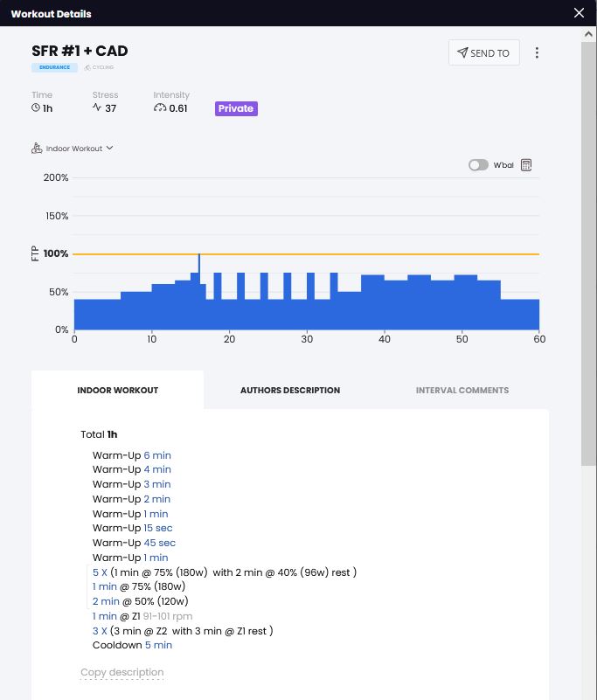This screenshot has width=597, height=700.
Task: Click the cycling sport tag icon
Action: coord(87,67)
